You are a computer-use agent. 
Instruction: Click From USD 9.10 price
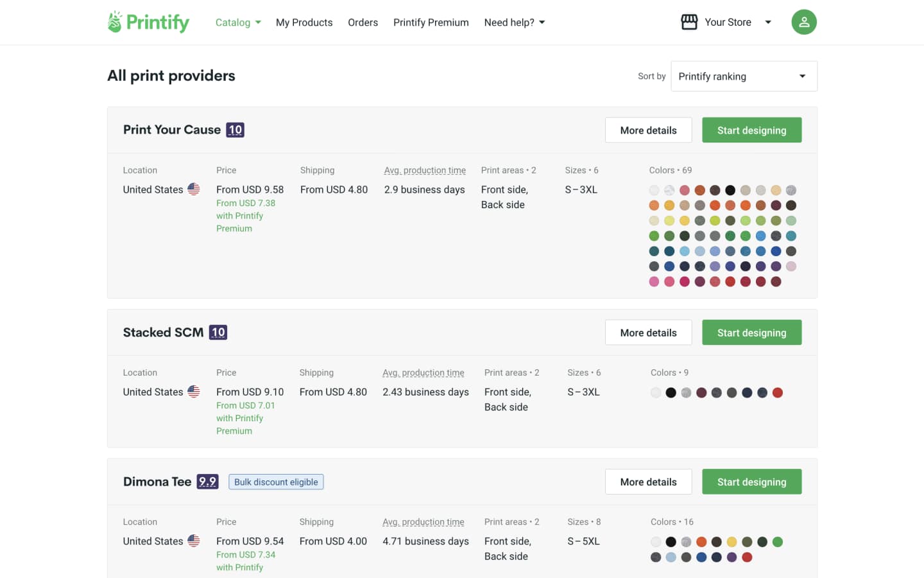tap(250, 392)
